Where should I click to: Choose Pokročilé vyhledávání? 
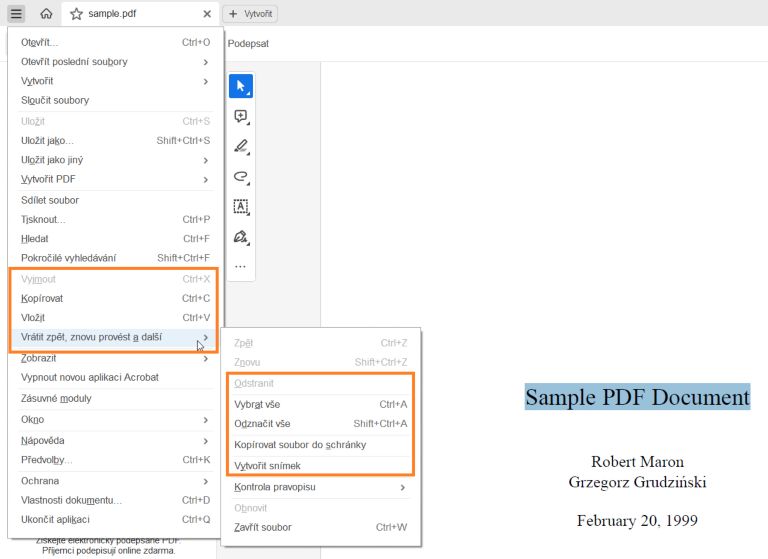pyautogui.click(x=116, y=258)
